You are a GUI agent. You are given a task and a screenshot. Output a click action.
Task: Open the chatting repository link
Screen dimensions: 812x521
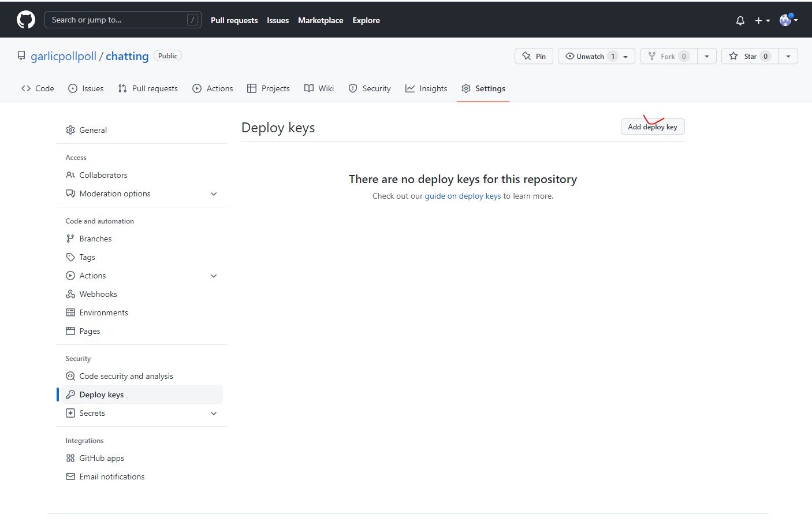click(x=127, y=56)
